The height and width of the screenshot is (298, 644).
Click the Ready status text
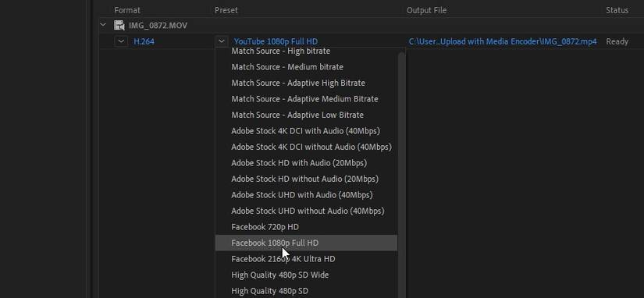pyautogui.click(x=617, y=41)
